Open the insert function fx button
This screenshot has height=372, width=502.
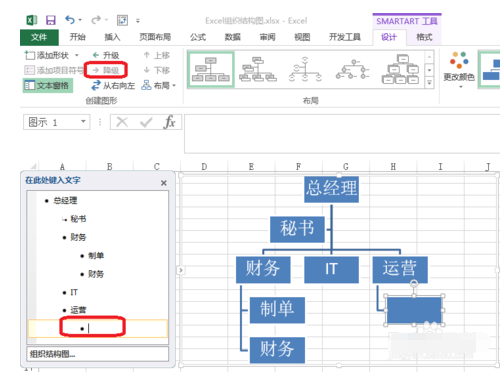(169, 122)
